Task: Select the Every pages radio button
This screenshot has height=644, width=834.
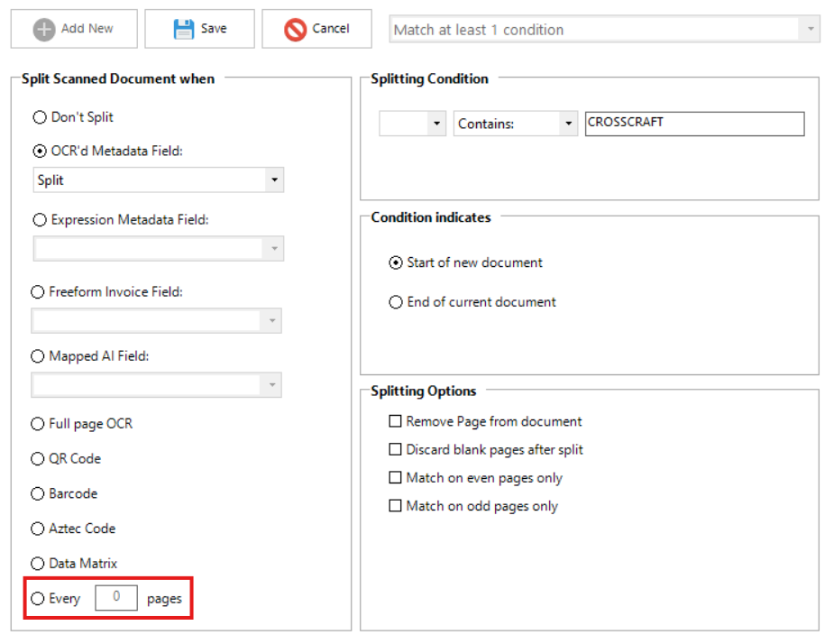Action: (38, 599)
